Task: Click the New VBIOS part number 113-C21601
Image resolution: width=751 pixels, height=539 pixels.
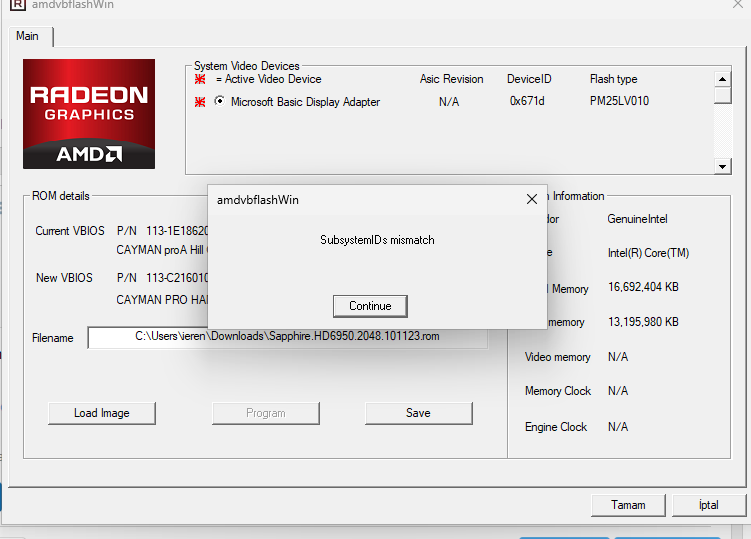Action: tap(177, 278)
